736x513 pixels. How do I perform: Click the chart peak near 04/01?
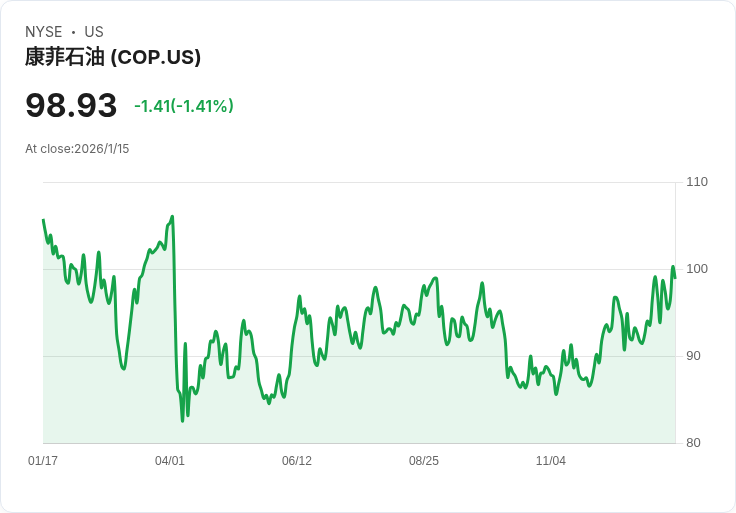click(172, 217)
